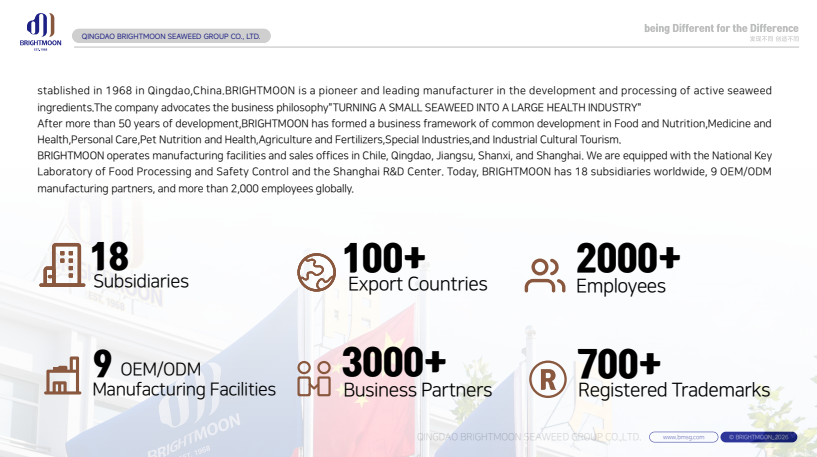
Task: Click the 'stablished in 1968 in Qingdao' text
Action: 114,91
